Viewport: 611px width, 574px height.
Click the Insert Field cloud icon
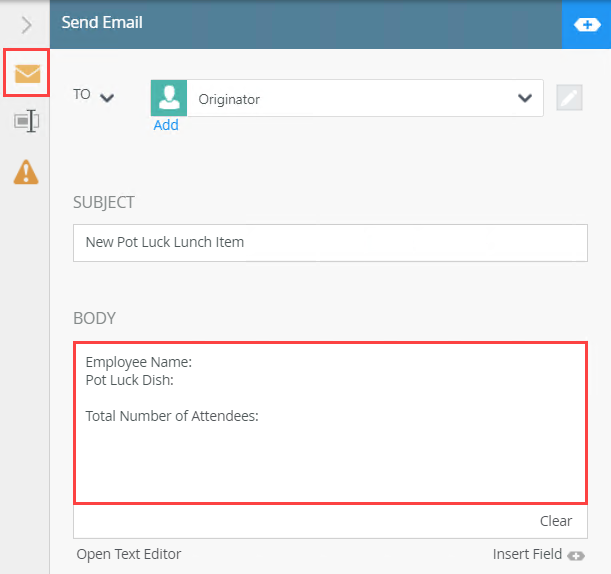click(576, 555)
